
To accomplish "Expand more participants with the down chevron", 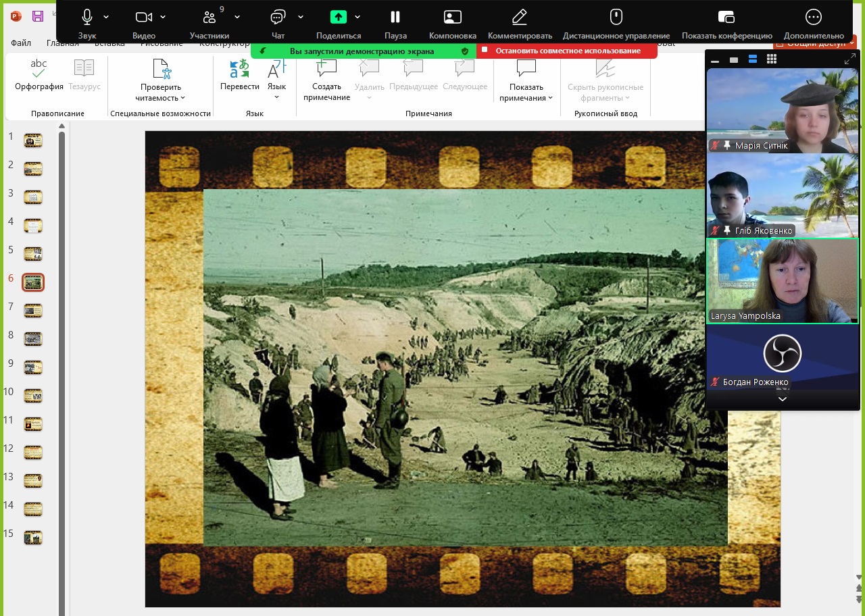I will click(782, 399).
